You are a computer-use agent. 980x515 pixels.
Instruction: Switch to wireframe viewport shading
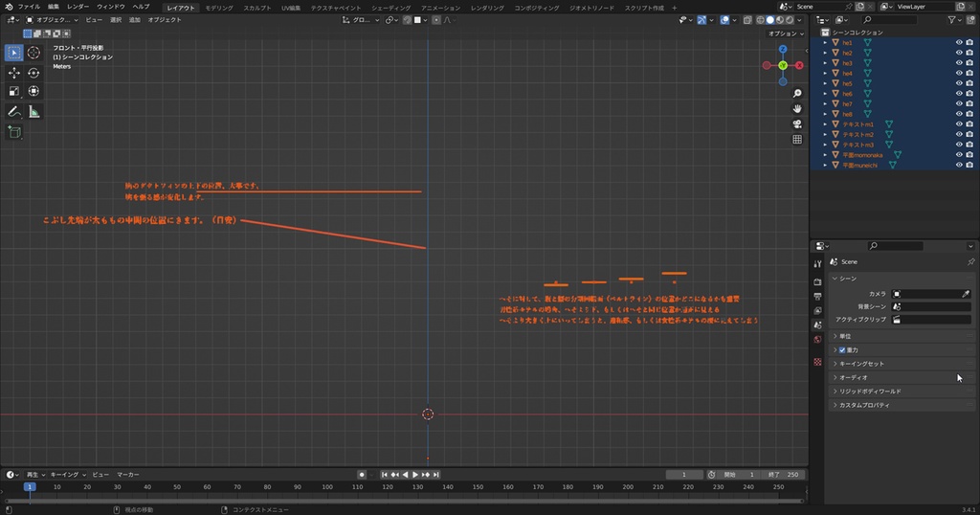[x=761, y=20]
